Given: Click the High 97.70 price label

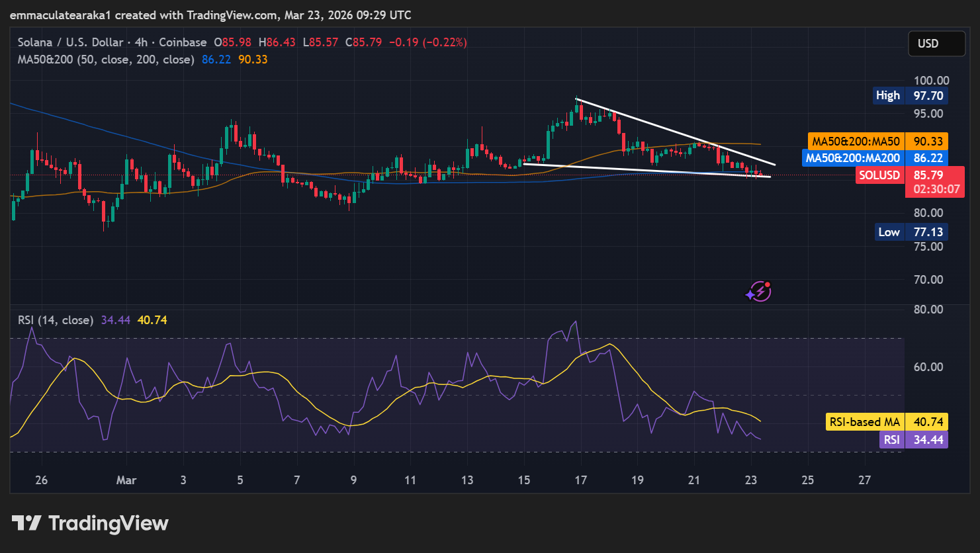Looking at the screenshot, I should point(910,95).
